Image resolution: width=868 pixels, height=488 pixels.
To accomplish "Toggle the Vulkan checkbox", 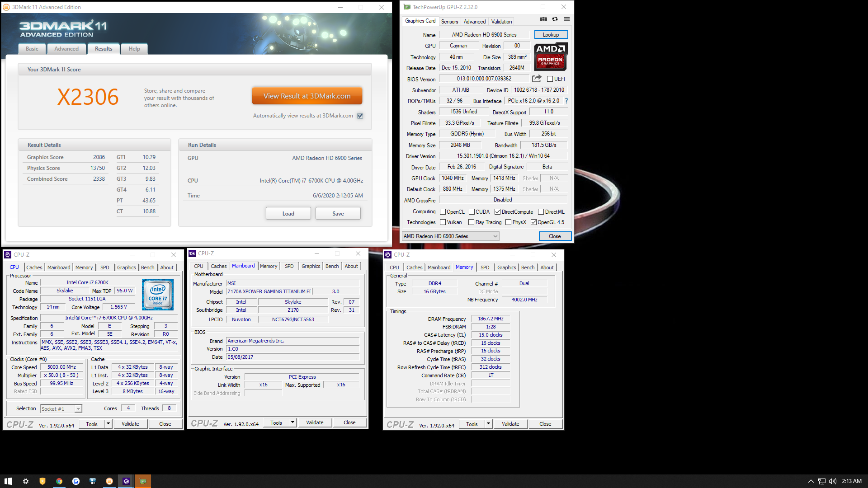I will pos(443,222).
